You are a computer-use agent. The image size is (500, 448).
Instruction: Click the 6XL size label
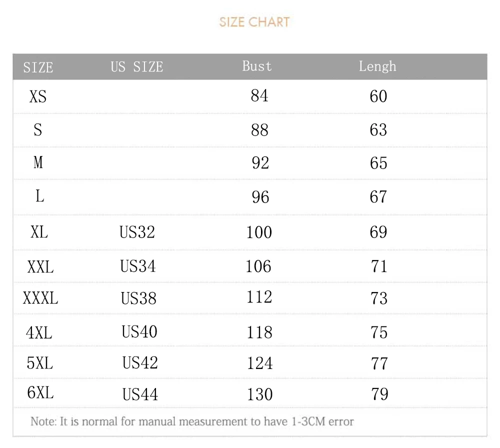click(40, 393)
